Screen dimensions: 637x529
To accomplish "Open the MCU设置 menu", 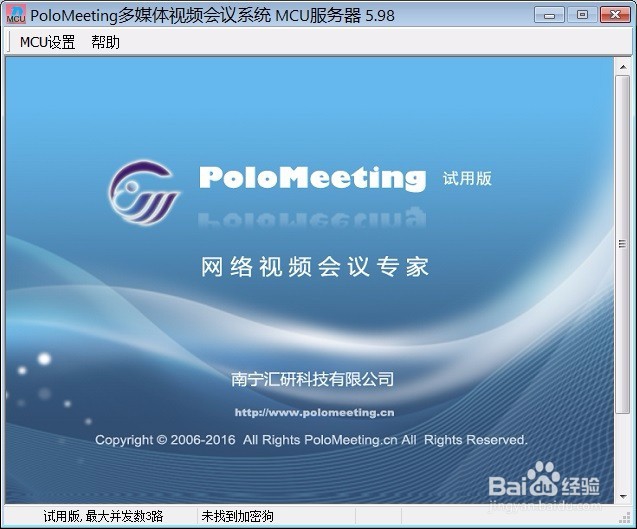I will point(48,42).
